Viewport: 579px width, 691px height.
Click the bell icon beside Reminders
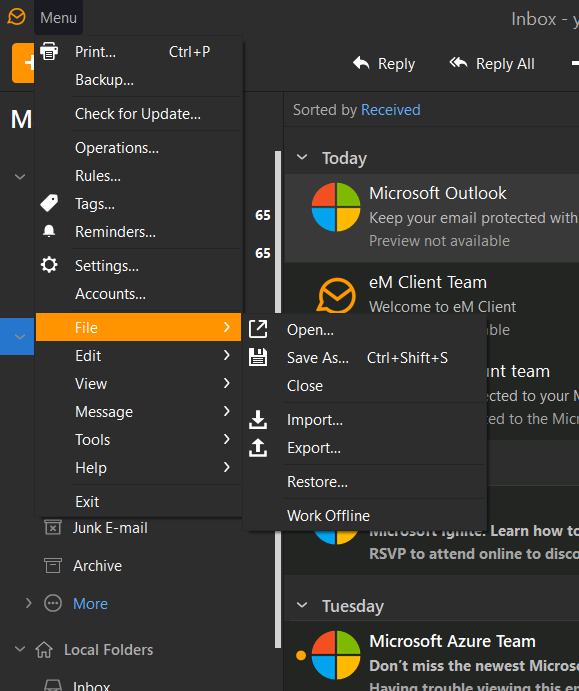coord(49,231)
